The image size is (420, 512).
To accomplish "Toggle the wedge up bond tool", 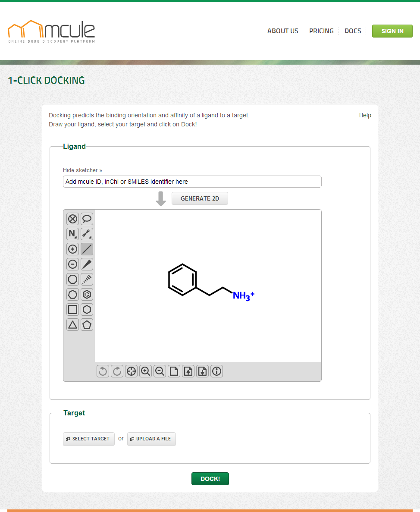I will point(87,264).
